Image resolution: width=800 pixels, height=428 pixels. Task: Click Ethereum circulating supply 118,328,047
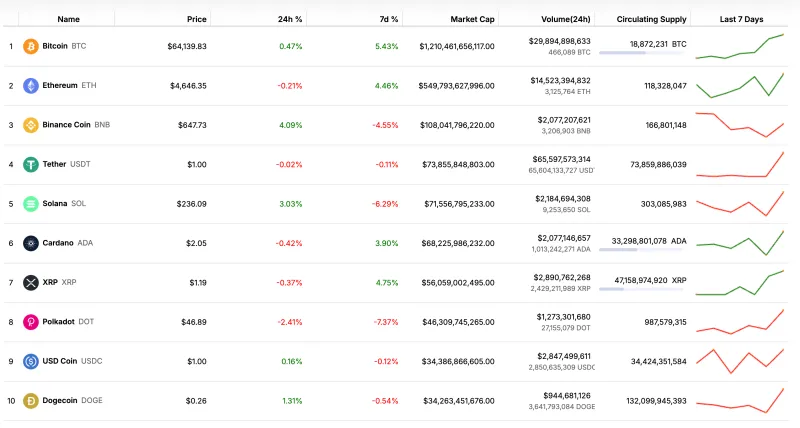coord(665,86)
